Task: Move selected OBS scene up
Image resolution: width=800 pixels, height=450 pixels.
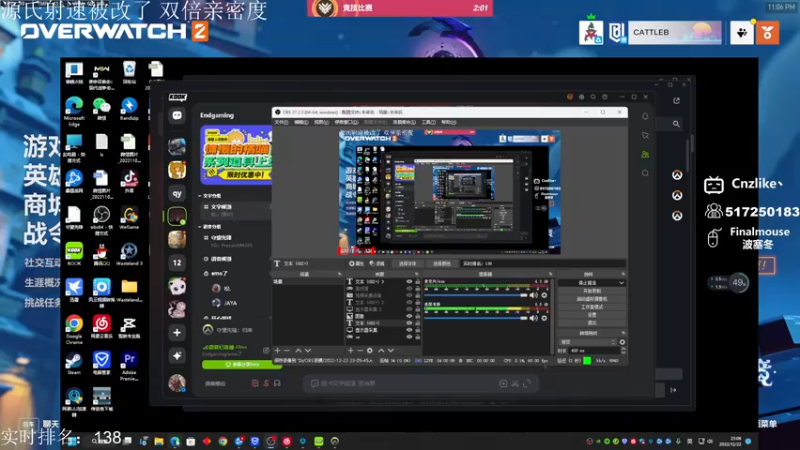Action: (x=298, y=351)
